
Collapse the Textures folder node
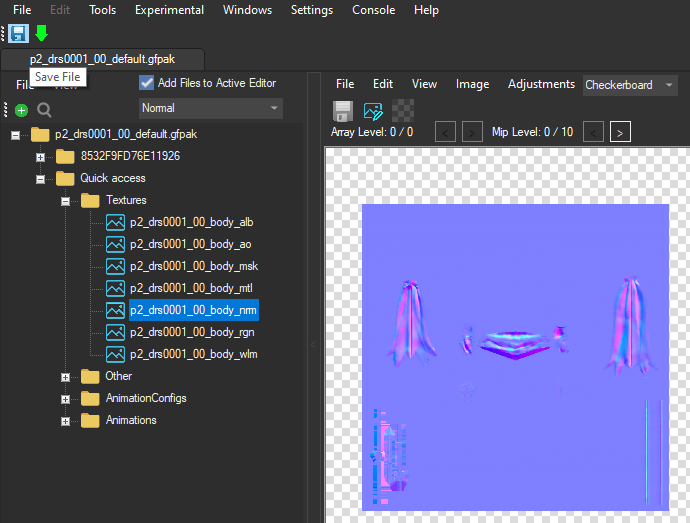coord(66,202)
